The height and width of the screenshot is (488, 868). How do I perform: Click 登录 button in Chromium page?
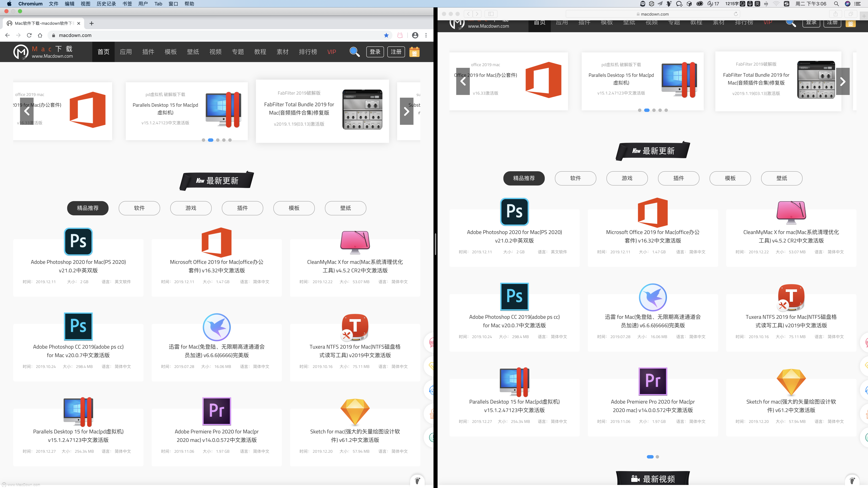pos(375,52)
